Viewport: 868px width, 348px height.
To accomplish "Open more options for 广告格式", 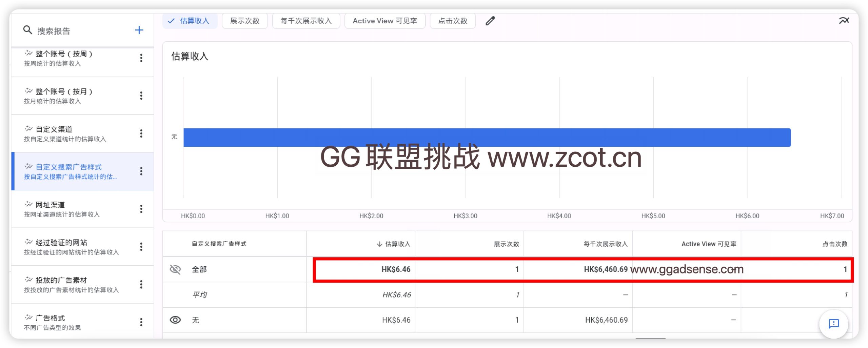I will tap(141, 322).
